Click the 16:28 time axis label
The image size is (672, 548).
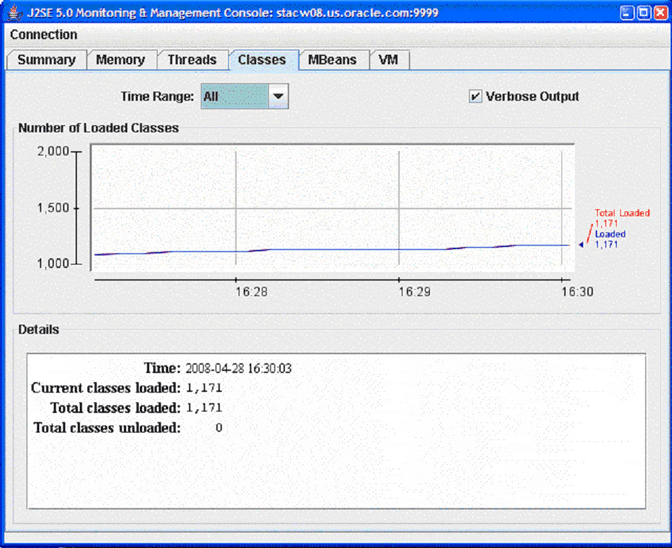point(251,291)
